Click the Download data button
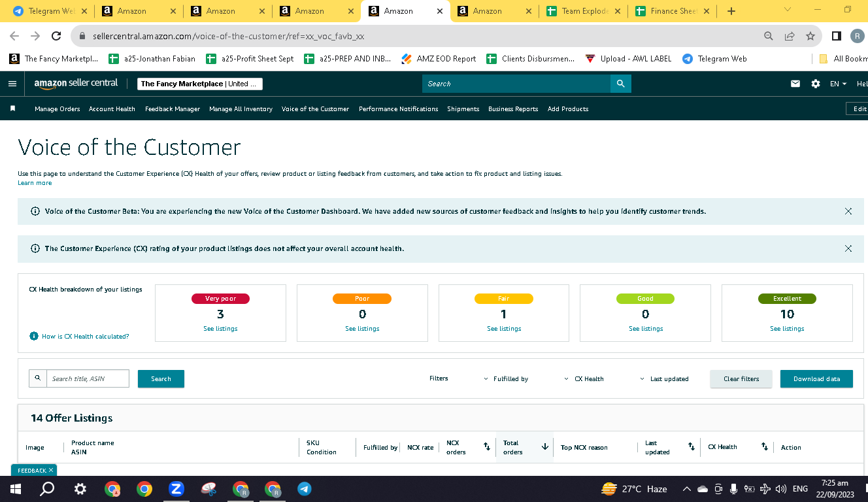 816,378
